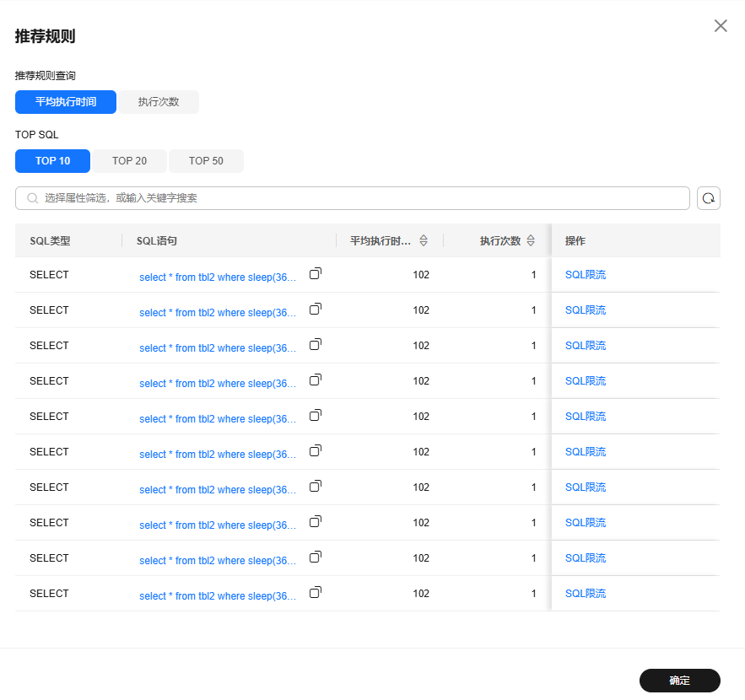Viewport: 745px width, 700px height.
Task: Sort by 平均执行时间 column arrows
Action: (424, 240)
